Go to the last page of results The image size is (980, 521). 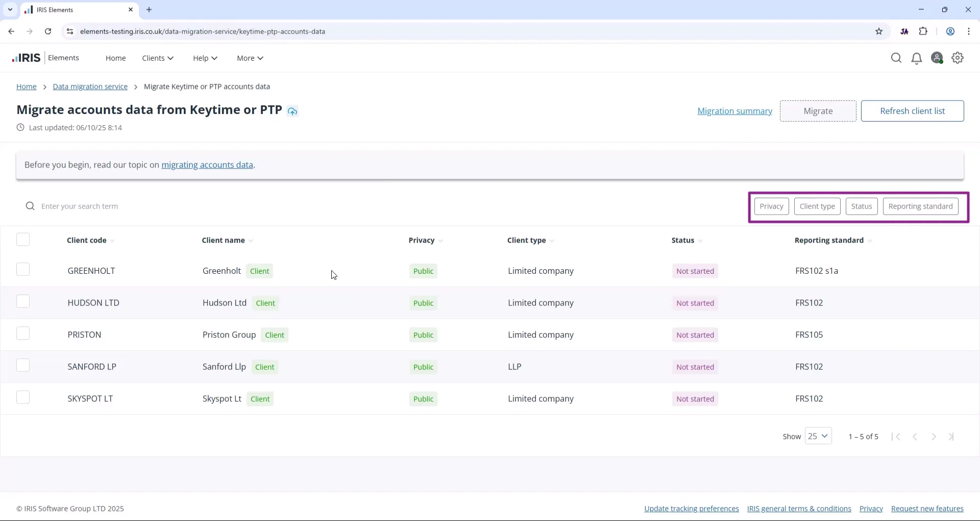tap(951, 437)
